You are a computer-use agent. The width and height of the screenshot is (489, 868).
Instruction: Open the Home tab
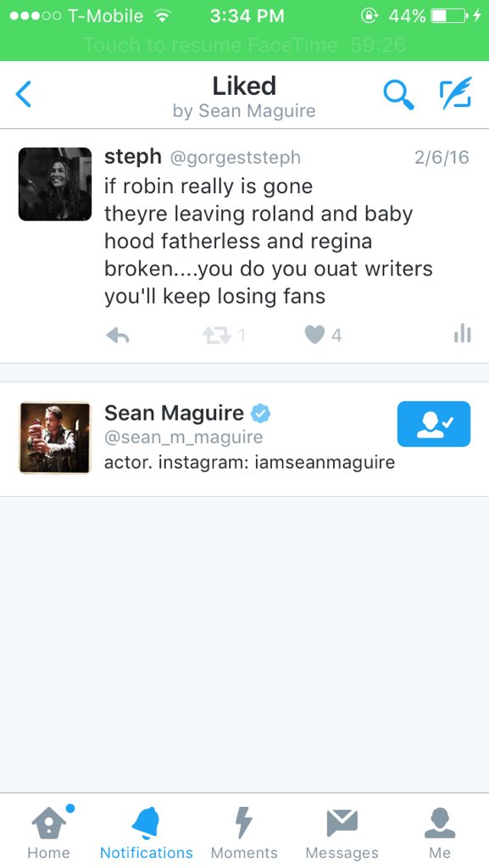pos(48,832)
